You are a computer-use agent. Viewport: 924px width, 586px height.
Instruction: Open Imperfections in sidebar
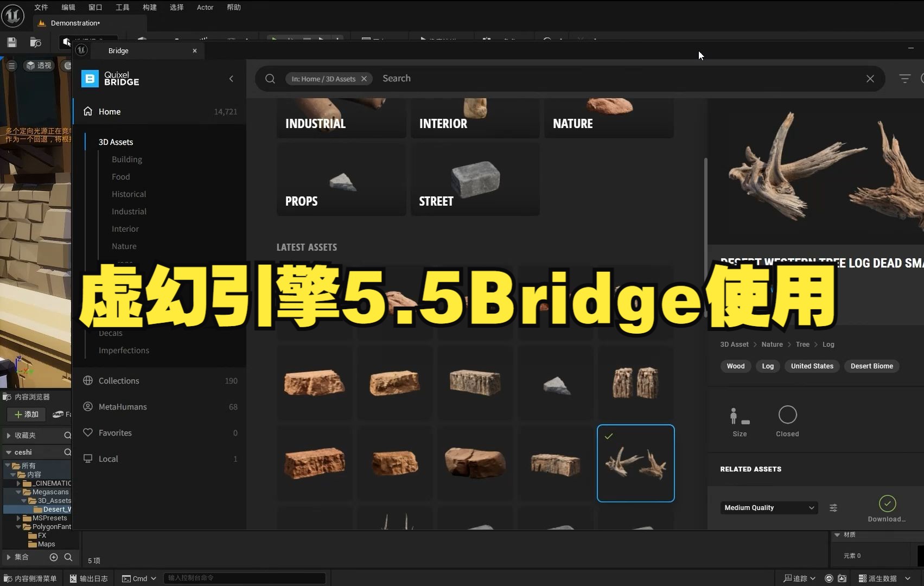coord(124,350)
